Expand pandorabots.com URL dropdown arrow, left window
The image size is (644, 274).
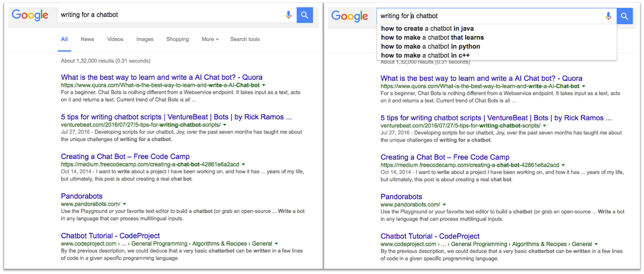coord(124,204)
